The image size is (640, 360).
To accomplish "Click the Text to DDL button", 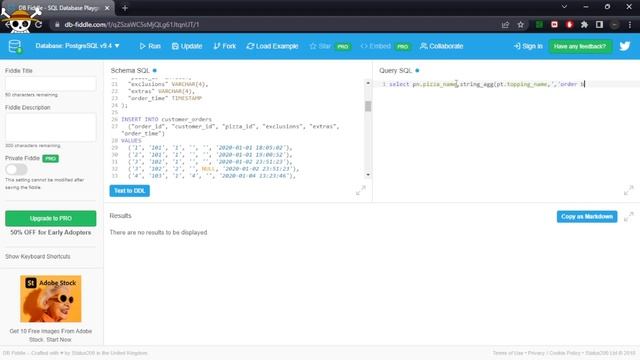I will 129,191.
